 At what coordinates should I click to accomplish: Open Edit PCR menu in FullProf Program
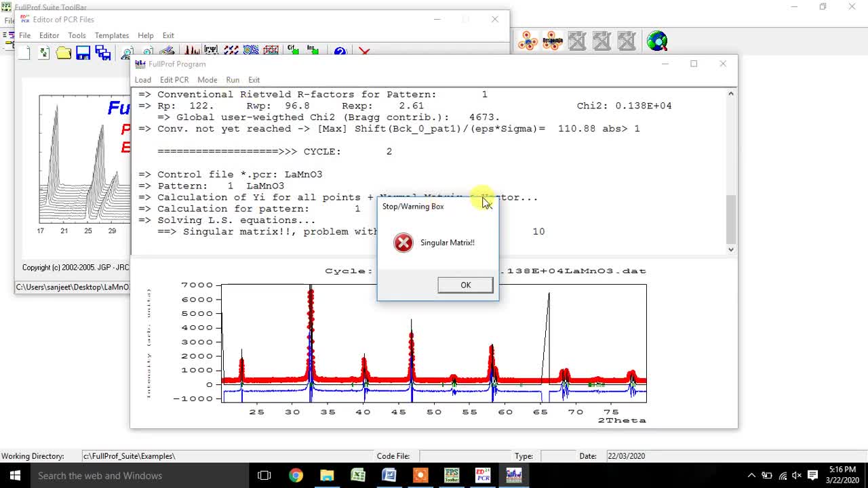coord(174,80)
